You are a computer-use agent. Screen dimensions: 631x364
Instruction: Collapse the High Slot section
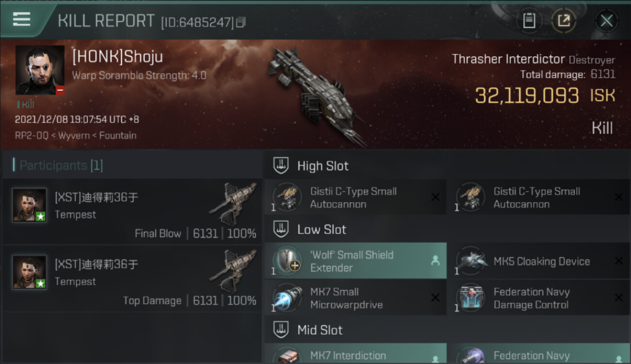(x=281, y=166)
